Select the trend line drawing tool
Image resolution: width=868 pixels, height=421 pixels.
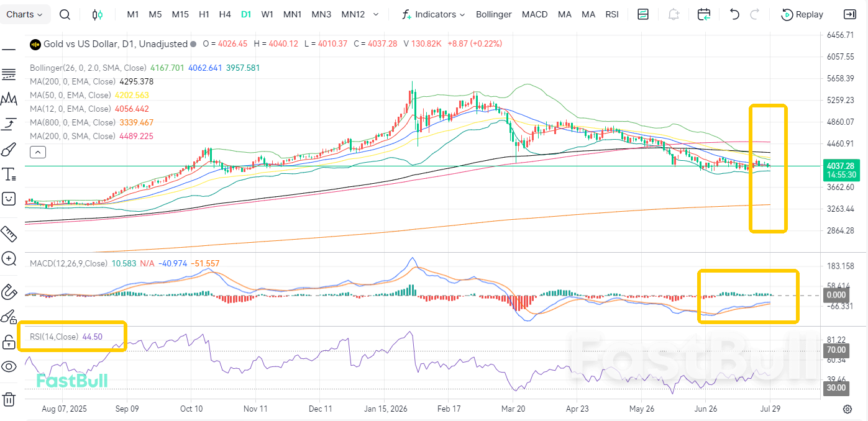[9, 49]
